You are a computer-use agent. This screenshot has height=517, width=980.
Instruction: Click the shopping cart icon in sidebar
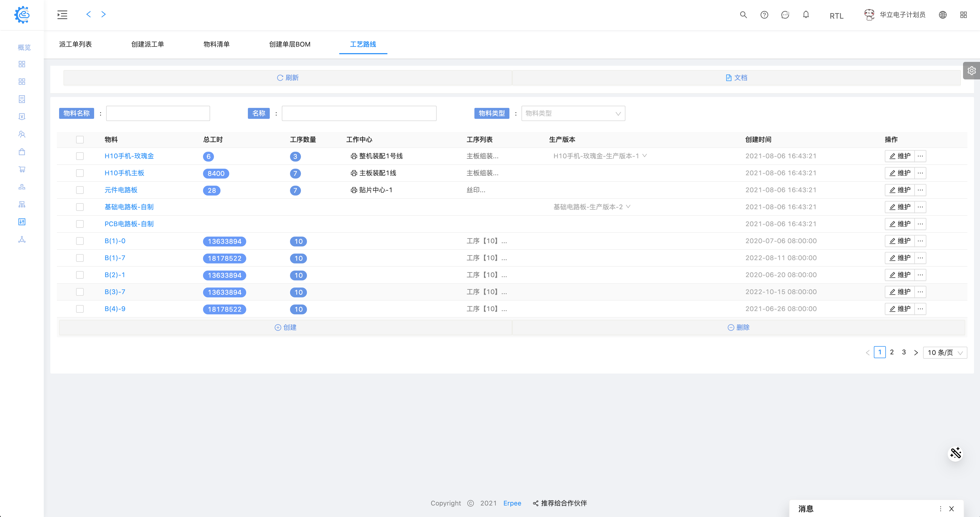[x=22, y=170]
